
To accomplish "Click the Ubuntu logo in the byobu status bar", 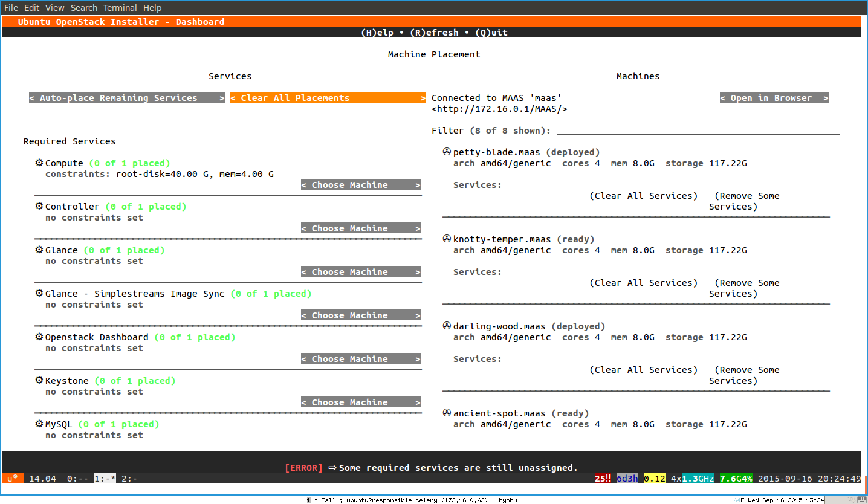I will coord(12,479).
